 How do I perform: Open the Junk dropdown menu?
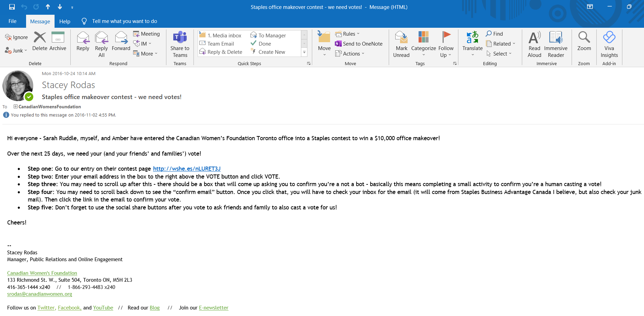(x=16, y=51)
